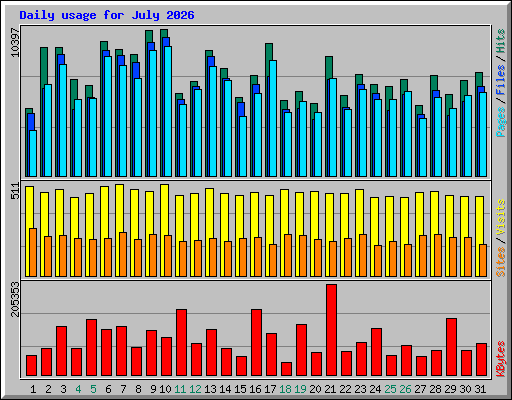Viewport: 512px width, 400px height.
Task: Click day 20 on the x-axis
Action: [315, 389]
